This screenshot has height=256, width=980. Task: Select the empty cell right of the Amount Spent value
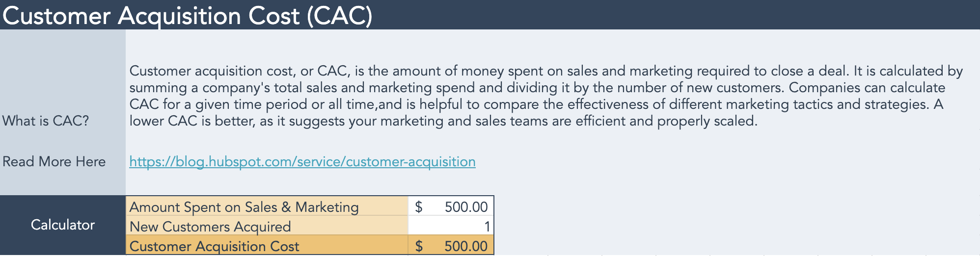[520, 206]
